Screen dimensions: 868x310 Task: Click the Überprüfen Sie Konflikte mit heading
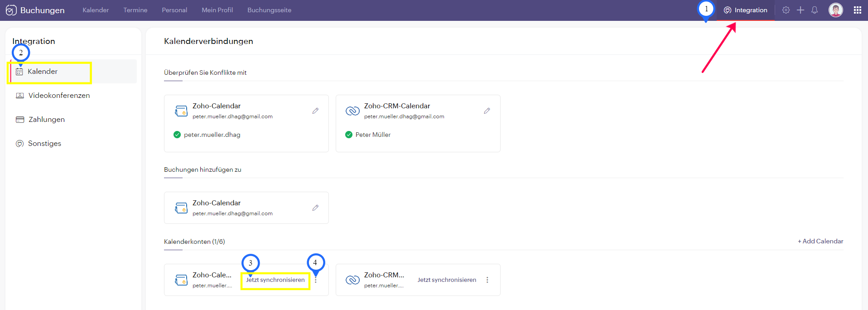(x=205, y=73)
